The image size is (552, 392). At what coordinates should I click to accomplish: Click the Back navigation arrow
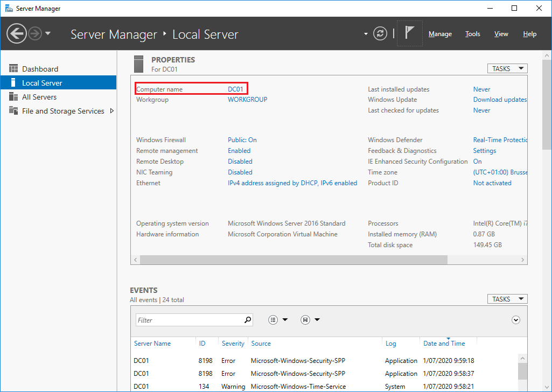click(17, 34)
